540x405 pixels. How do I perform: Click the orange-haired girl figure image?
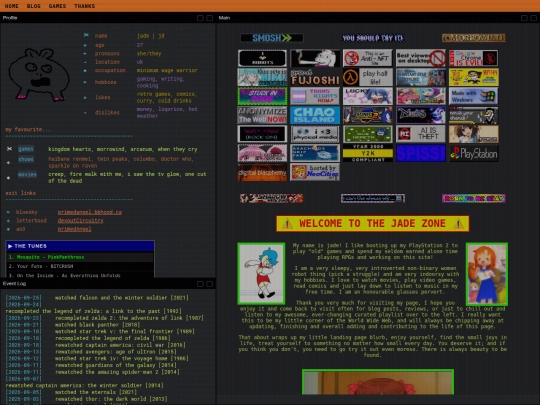(x=487, y=274)
